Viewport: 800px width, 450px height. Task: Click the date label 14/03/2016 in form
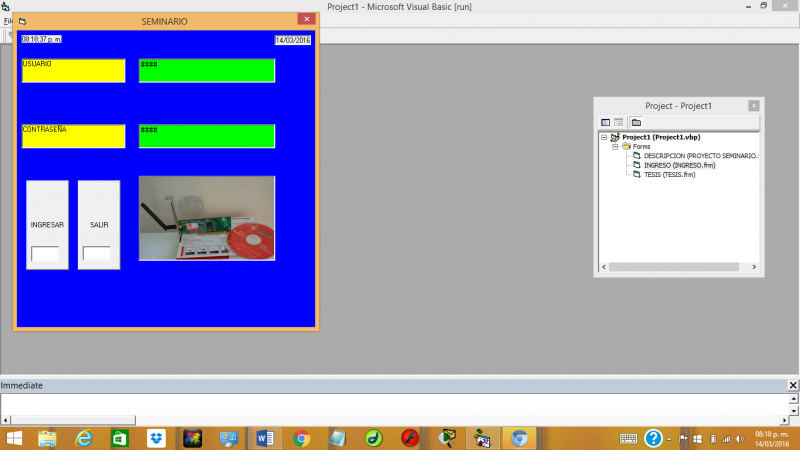click(293, 40)
